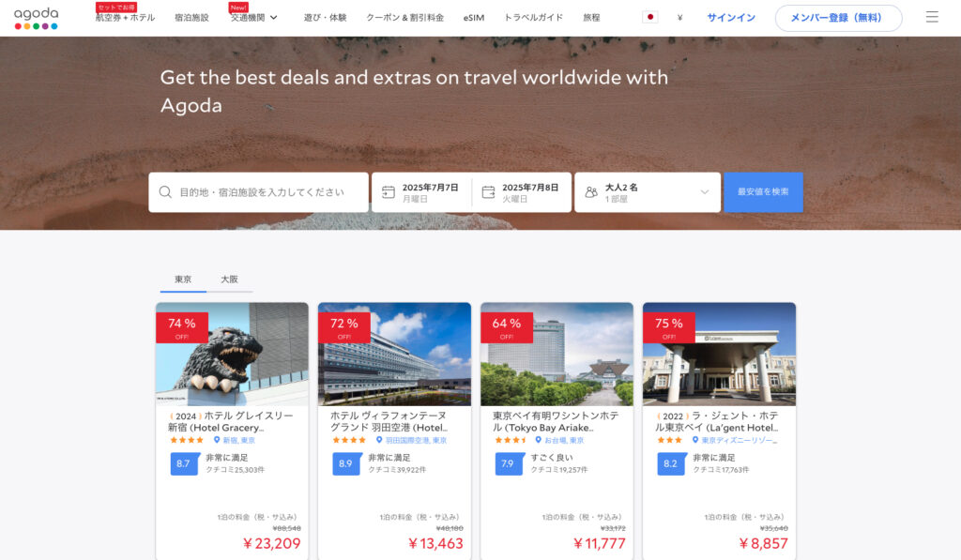Click the check-in calendar icon
The image size is (961, 560).
click(x=389, y=192)
